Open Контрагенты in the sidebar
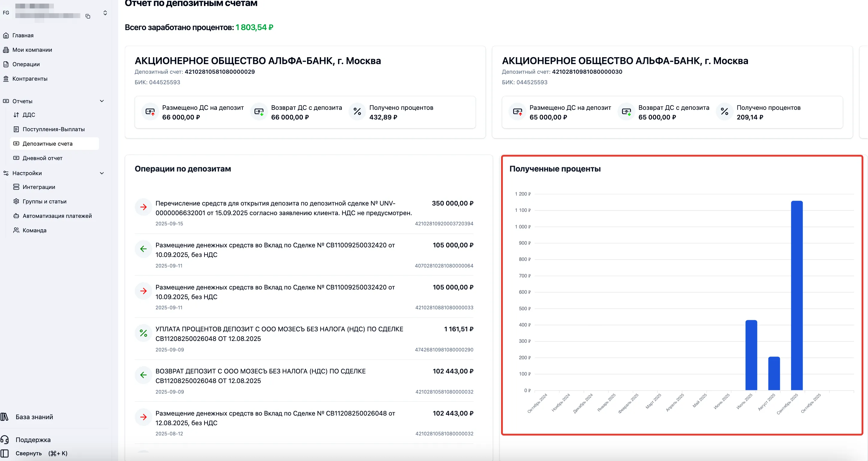The width and height of the screenshot is (868, 461). (x=30, y=79)
